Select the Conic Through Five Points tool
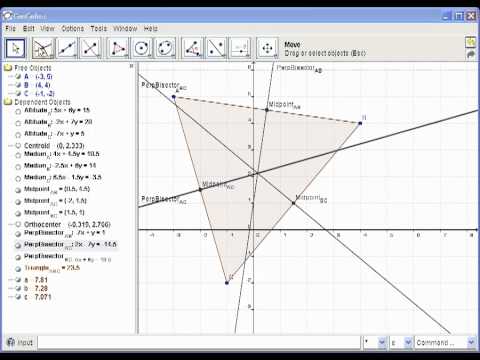This screenshot has height=360, width=480. [x=166, y=48]
